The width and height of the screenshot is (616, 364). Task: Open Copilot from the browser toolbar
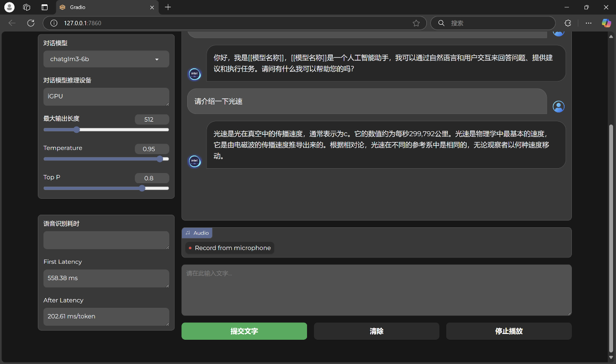pos(606,23)
